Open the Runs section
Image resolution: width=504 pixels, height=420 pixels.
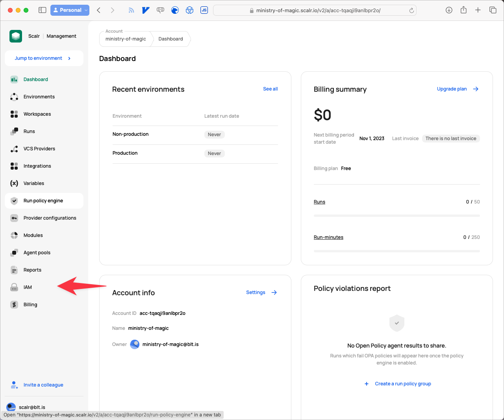(29, 131)
